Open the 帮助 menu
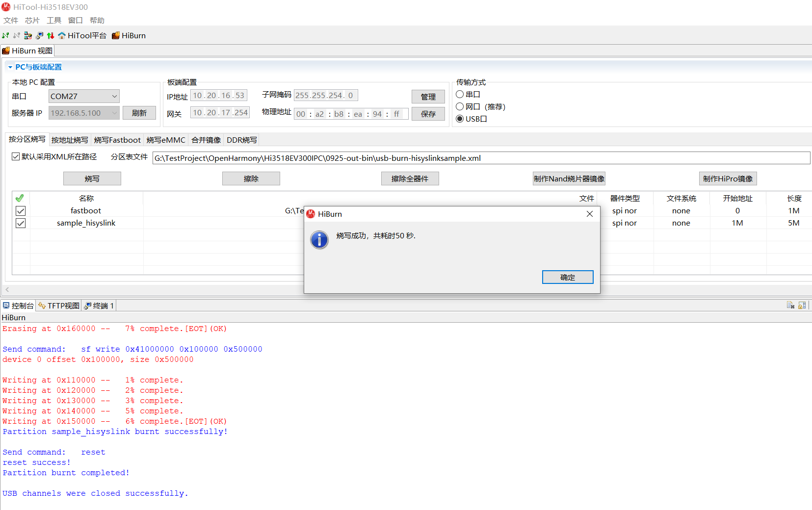Screen dimensions: 812x510 coord(97,20)
